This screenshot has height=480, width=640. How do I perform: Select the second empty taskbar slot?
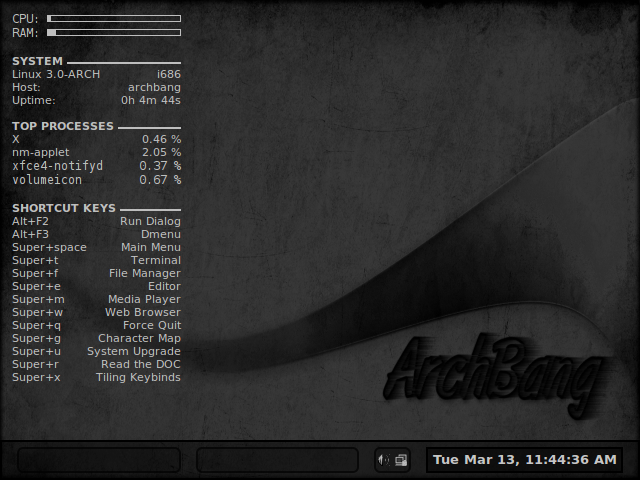[278, 460]
